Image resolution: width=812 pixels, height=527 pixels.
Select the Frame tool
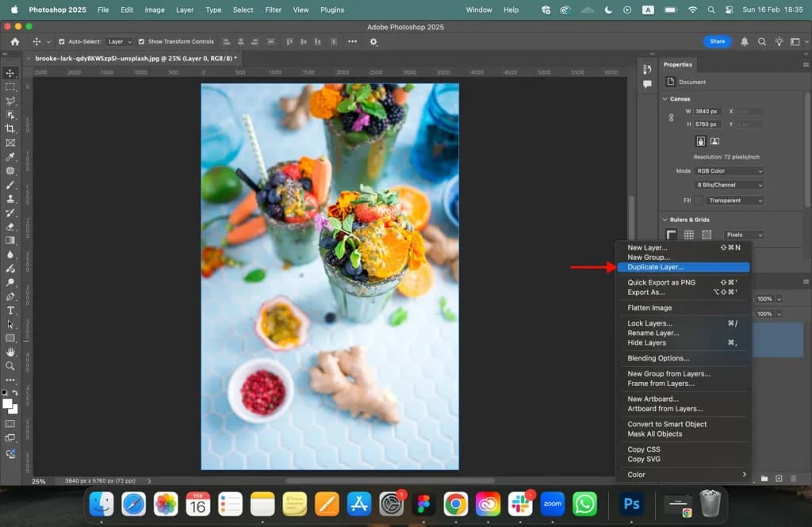click(10, 143)
